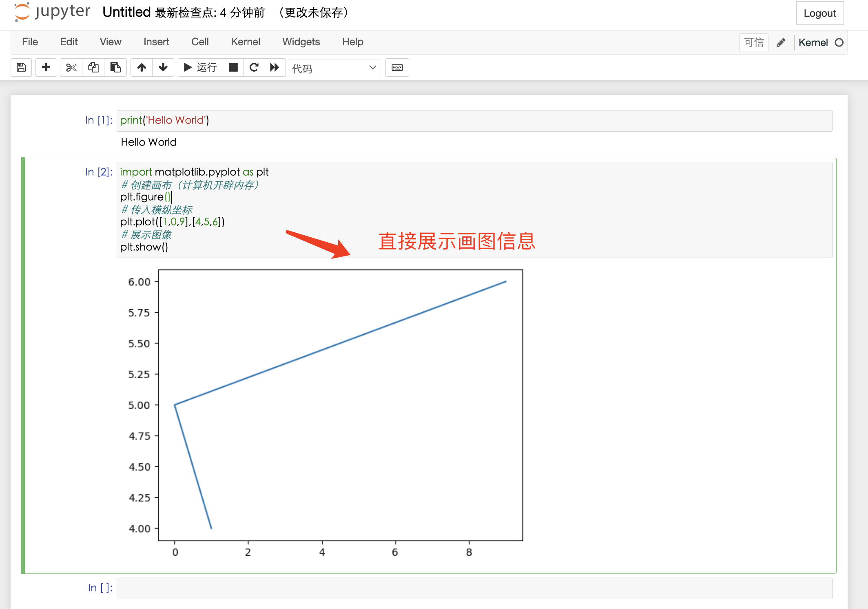Restart the kernel using the restart icon
Viewport: 868px width, 609px height.
tap(254, 67)
